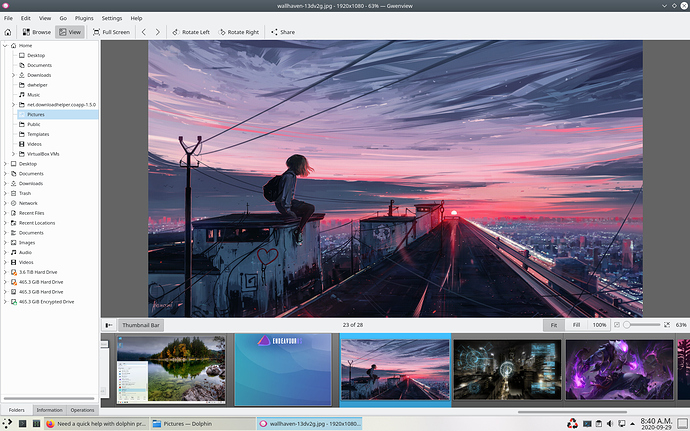Open the File menu
The width and height of the screenshot is (690, 431).
(8, 18)
